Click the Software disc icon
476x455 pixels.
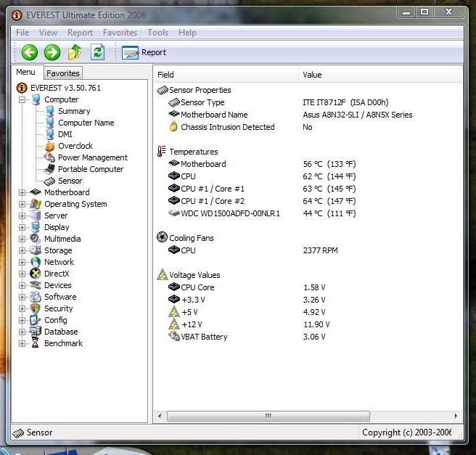click(x=36, y=297)
